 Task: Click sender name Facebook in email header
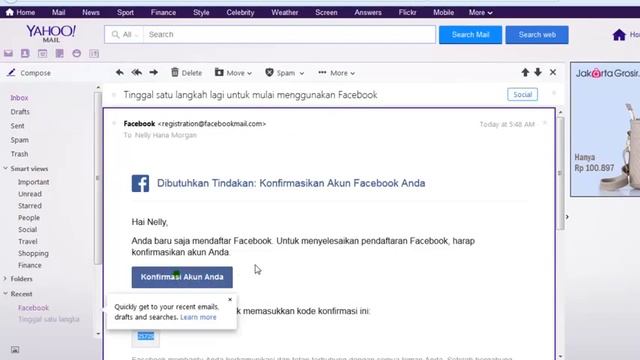pyautogui.click(x=139, y=124)
